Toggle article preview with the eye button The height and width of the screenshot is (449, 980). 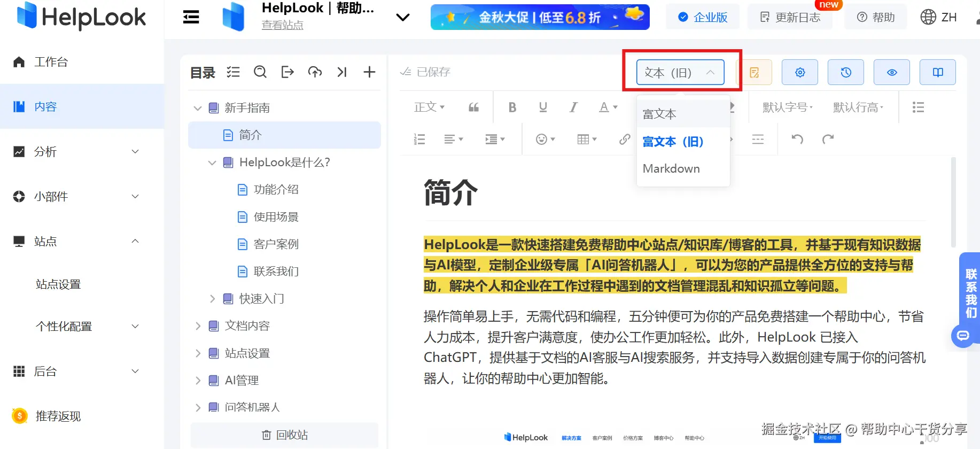(x=892, y=72)
